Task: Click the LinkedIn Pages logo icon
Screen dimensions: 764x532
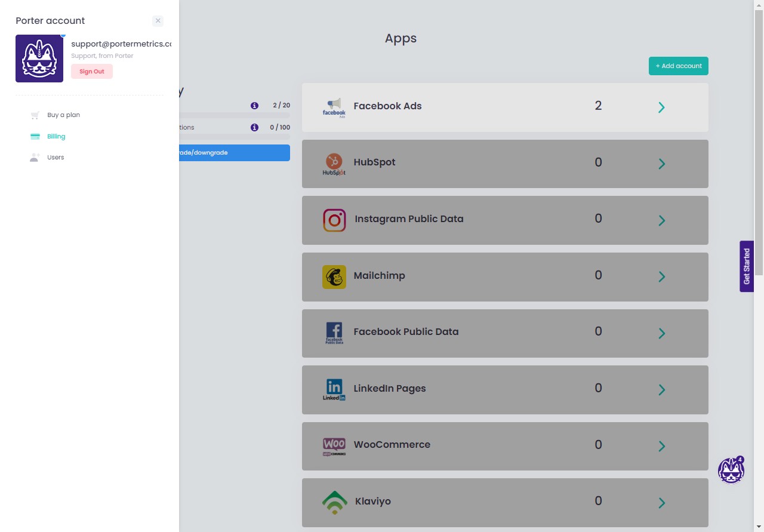Action: [x=334, y=390]
